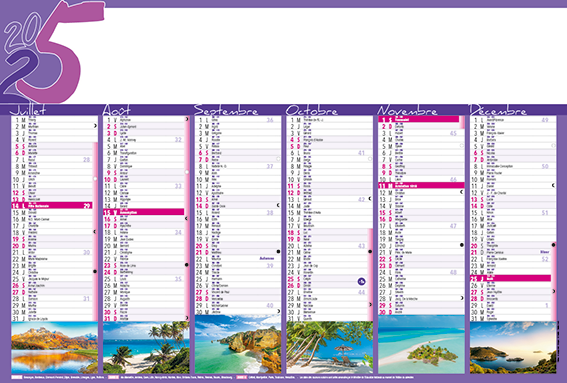Screen dimensions: 567x383
Task: Click the full moon circle beside 10 Juillet
Action: click(x=95, y=179)
